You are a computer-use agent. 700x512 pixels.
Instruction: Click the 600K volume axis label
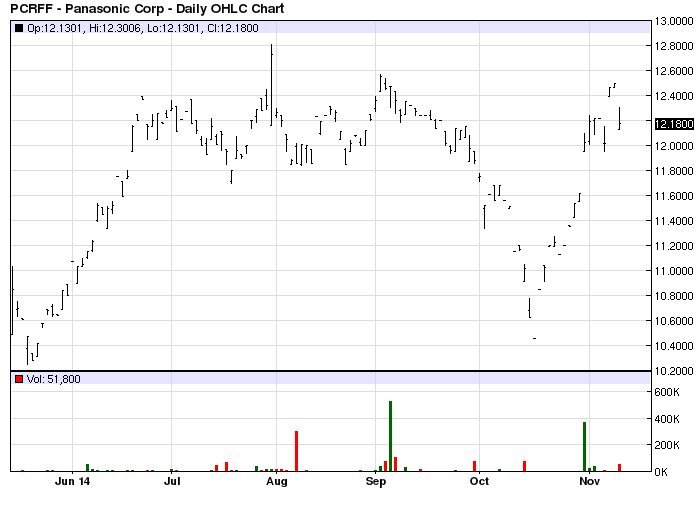tap(667, 392)
